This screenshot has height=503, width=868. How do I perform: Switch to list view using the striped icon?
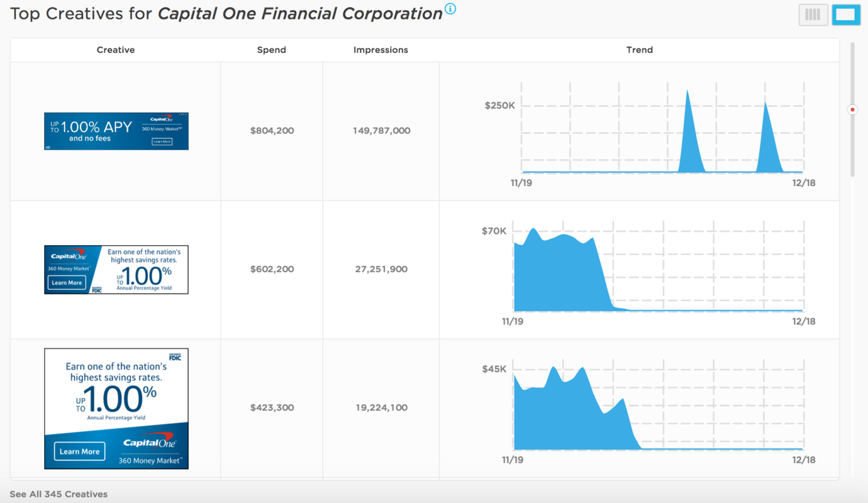(x=813, y=14)
